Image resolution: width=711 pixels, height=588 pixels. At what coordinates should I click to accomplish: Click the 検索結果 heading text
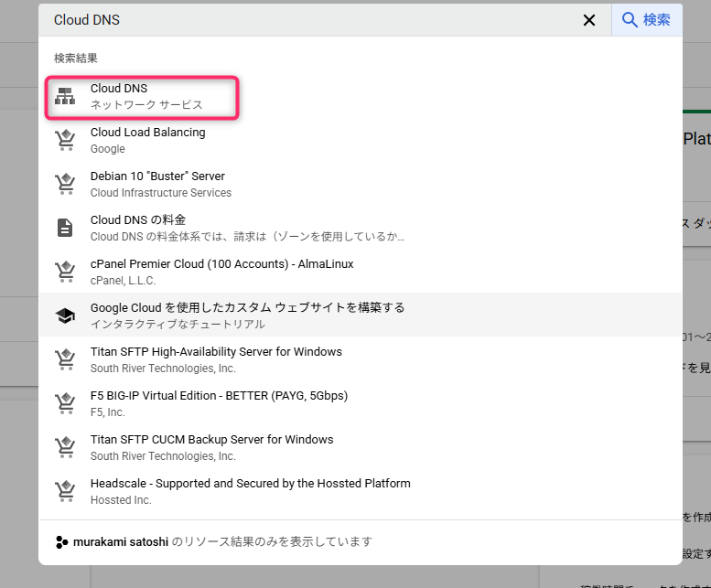coord(76,58)
